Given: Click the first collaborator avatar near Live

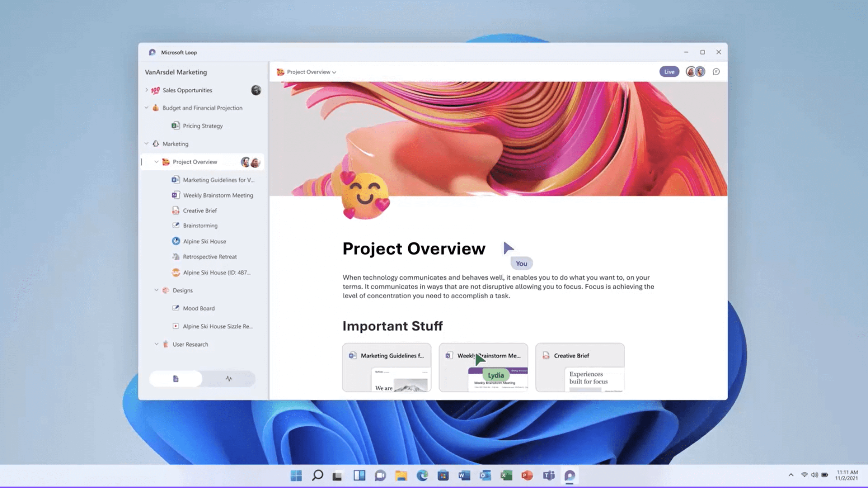Looking at the screenshot, I should pos(690,71).
